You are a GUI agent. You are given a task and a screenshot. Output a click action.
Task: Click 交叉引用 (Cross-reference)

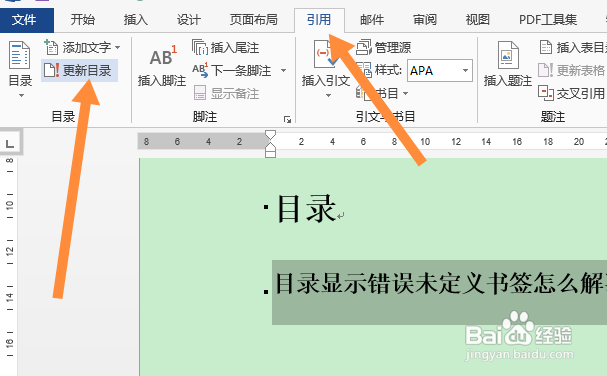tap(571, 93)
